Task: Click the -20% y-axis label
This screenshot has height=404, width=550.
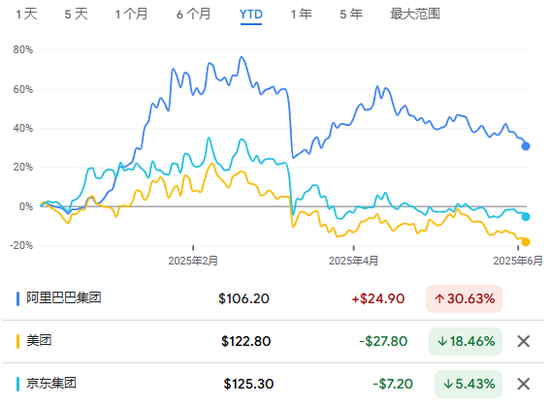Action: tap(21, 245)
